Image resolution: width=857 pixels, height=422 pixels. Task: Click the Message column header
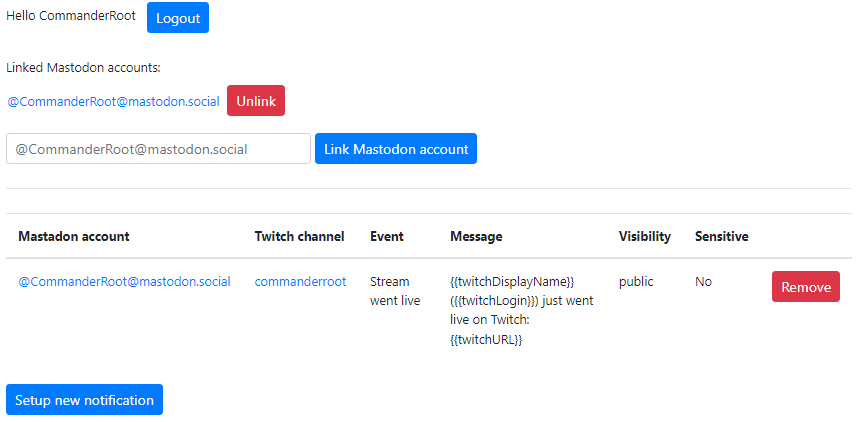pyautogui.click(x=476, y=236)
